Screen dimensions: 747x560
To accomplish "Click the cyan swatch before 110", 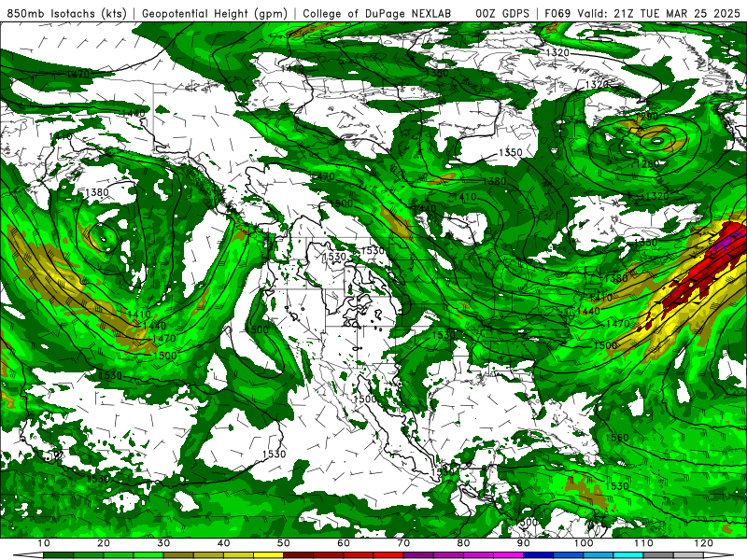I will [x=628, y=555].
